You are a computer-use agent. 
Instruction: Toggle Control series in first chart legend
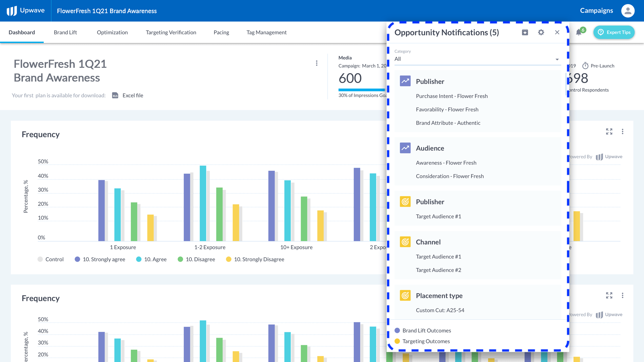[51, 259]
